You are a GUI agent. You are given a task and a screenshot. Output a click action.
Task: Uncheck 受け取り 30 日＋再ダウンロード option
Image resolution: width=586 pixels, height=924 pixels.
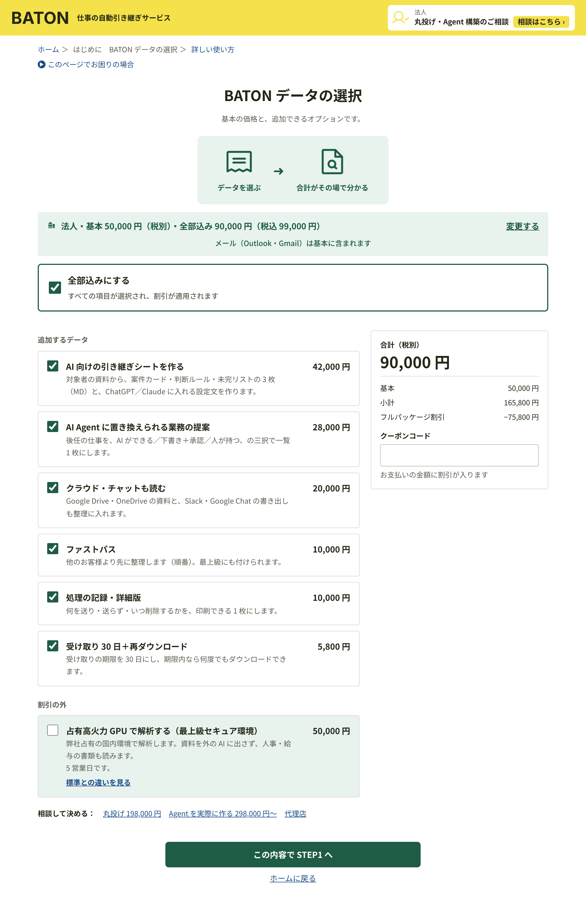[x=52, y=646]
